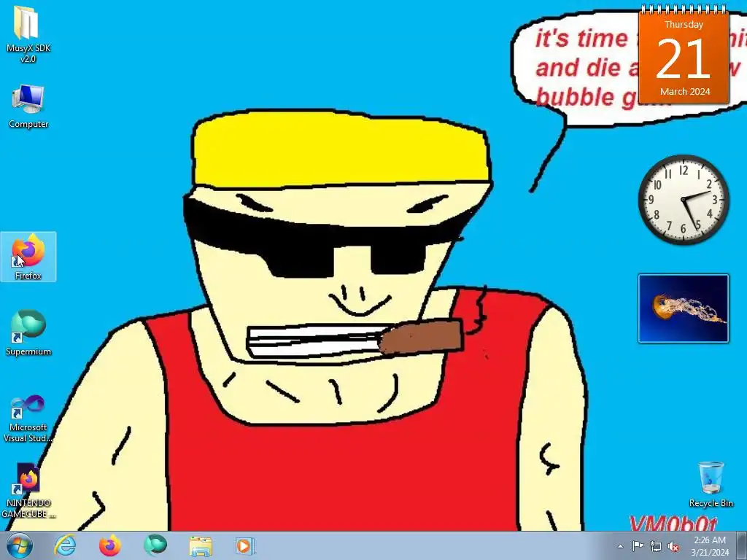Select the Firefox desktop shortcut
Image resolution: width=747 pixels, height=560 pixels.
28,257
